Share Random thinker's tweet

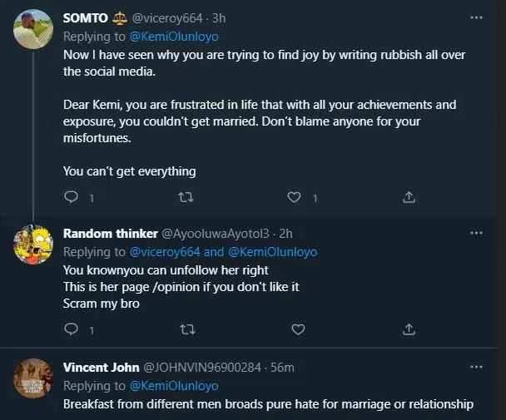(409, 330)
